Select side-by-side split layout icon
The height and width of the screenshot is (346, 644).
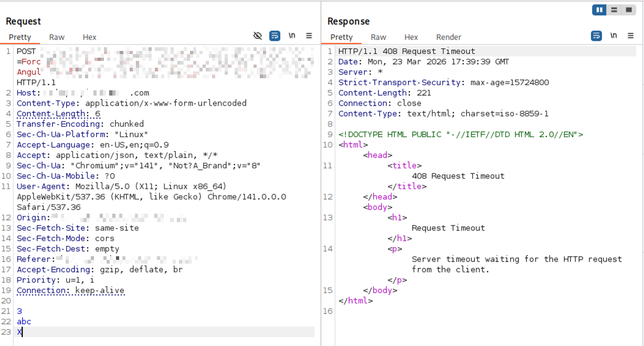(x=599, y=9)
